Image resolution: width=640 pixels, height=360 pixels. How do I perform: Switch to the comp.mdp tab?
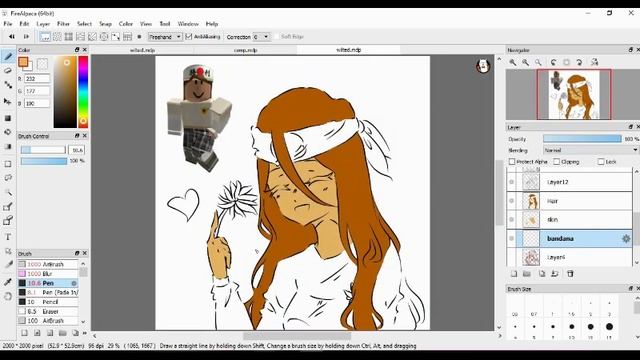245,50
